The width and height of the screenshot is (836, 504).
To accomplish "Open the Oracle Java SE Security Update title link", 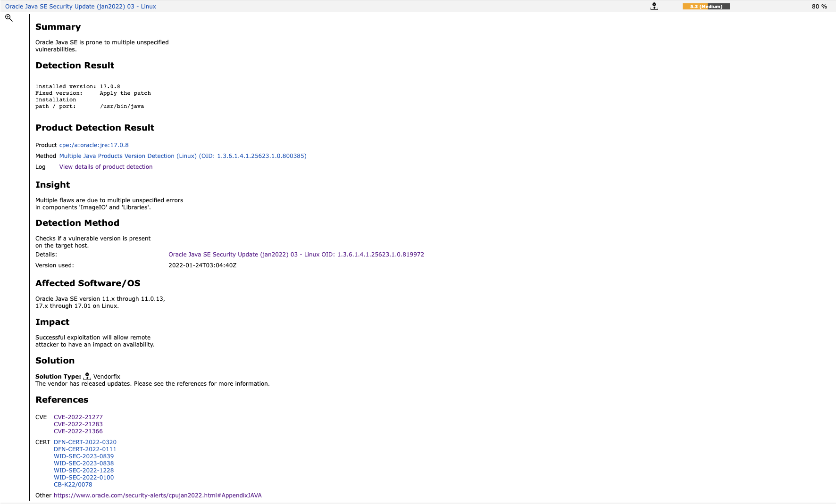I will [81, 7].
